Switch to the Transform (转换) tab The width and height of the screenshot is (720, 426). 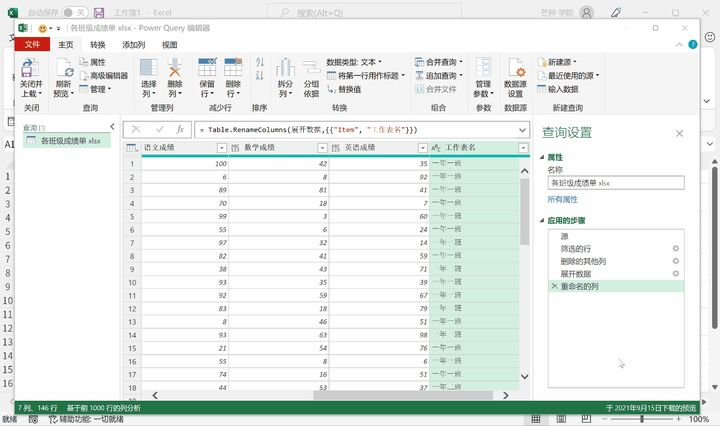click(98, 45)
